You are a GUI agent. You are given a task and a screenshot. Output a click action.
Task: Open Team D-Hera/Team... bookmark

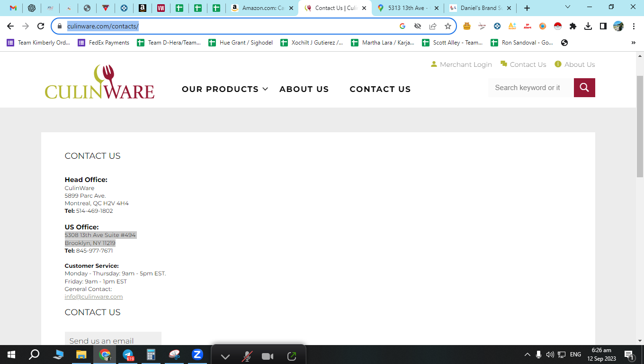point(169,43)
